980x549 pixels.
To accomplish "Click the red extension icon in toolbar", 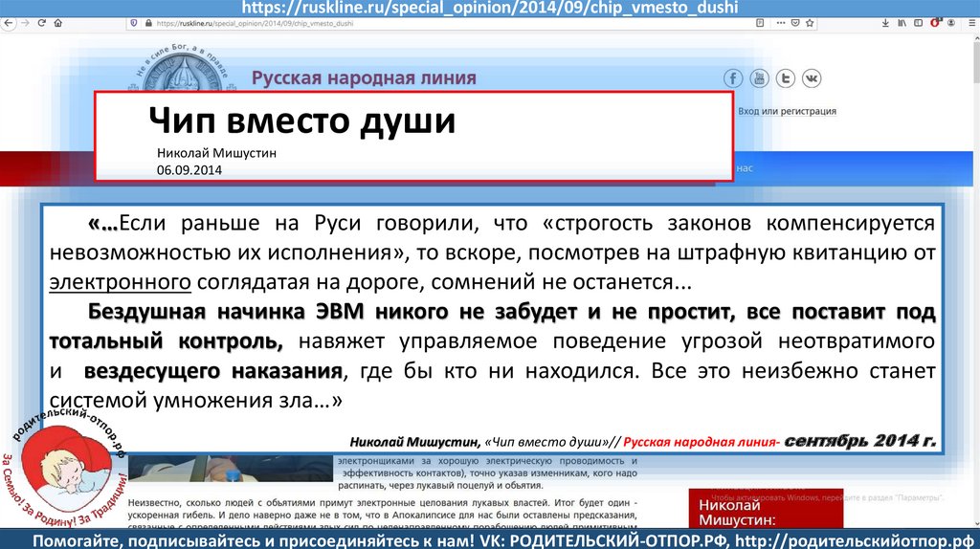I will [x=935, y=23].
